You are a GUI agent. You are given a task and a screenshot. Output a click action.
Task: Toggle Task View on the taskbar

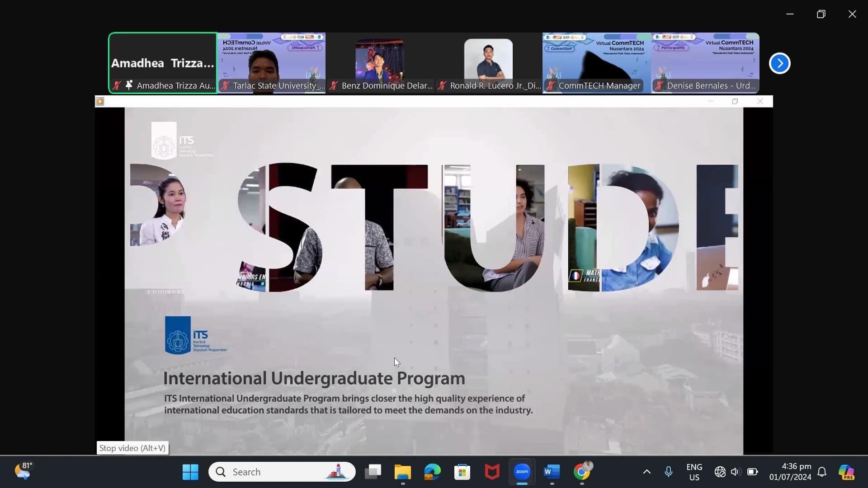(x=373, y=472)
